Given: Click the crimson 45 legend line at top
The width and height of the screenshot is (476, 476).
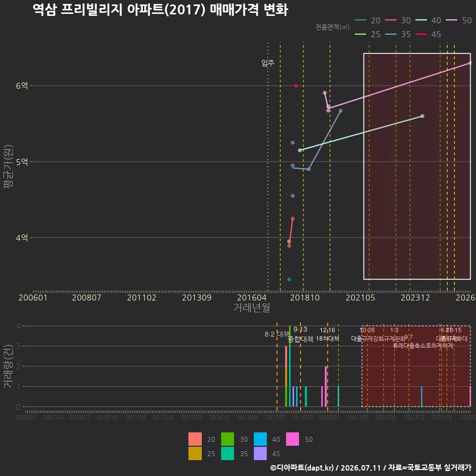Looking at the screenshot, I should click(x=421, y=34).
